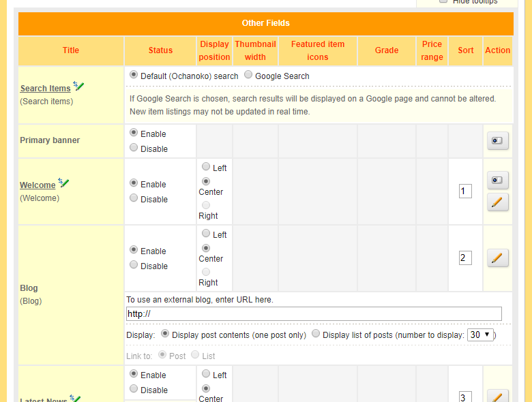Set Welcome display position to Left
Image resolution: width=532 pixels, height=402 pixels.
(206, 167)
